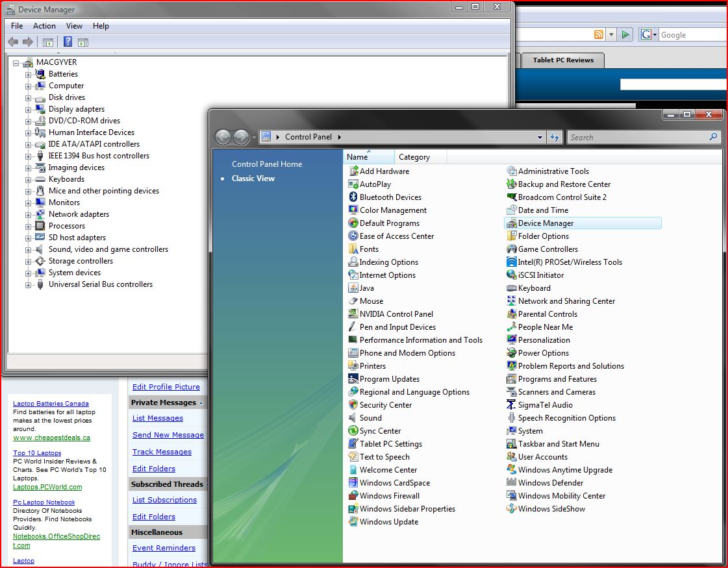Expand the Batteries node in Device Manager

[x=29, y=74]
